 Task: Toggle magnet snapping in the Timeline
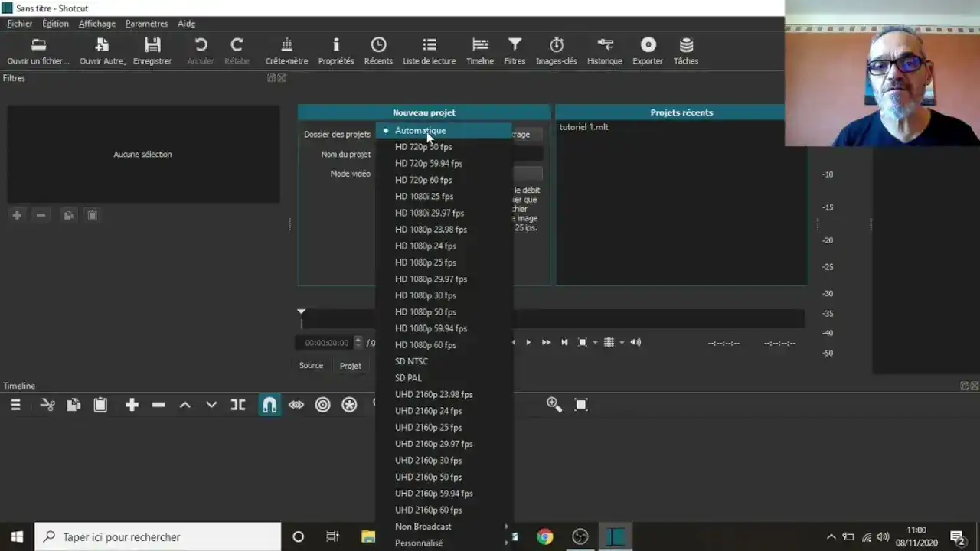click(x=269, y=405)
